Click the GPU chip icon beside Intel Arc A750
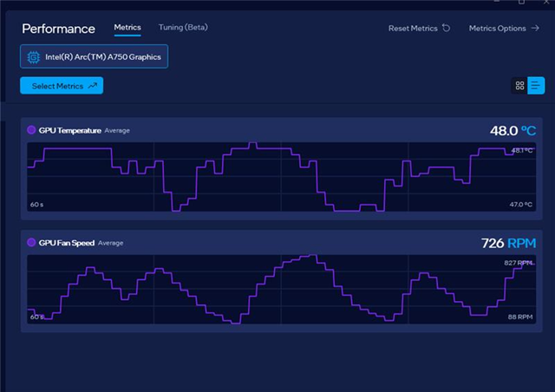This screenshot has height=392, width=555. click(34, 56)
